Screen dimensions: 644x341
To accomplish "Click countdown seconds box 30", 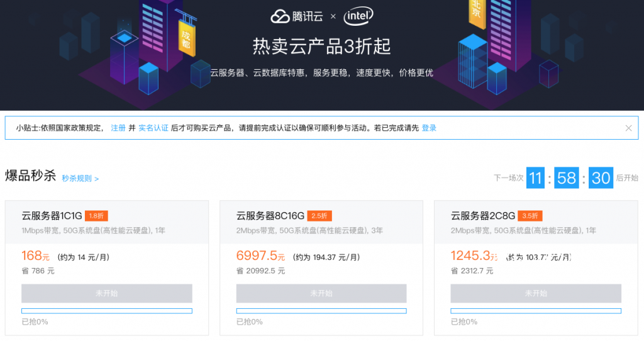I will pos(601,178).
